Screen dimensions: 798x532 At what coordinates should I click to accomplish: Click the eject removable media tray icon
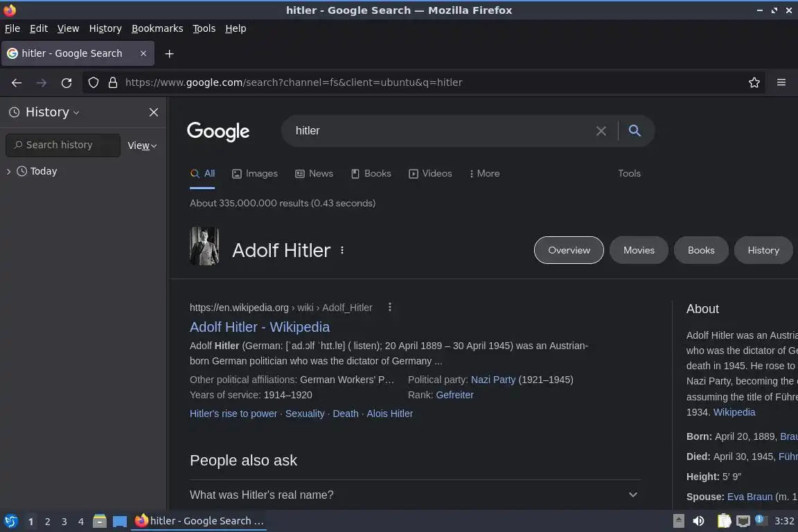tap(679, 521)
